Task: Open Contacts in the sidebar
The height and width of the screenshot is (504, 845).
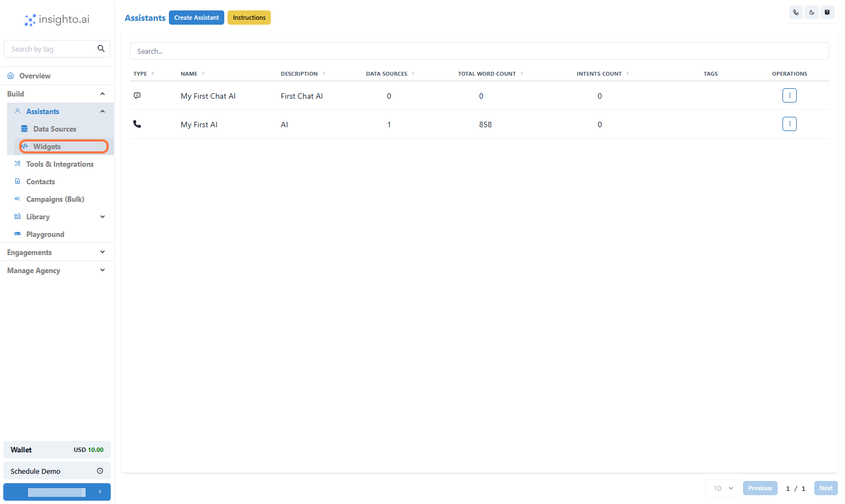Action: pos(41,182)
